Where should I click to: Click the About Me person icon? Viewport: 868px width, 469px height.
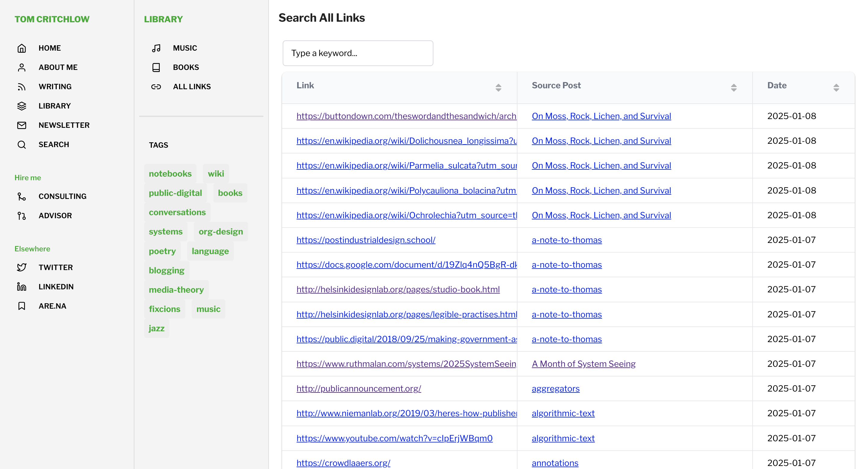[x=22, y=68]
